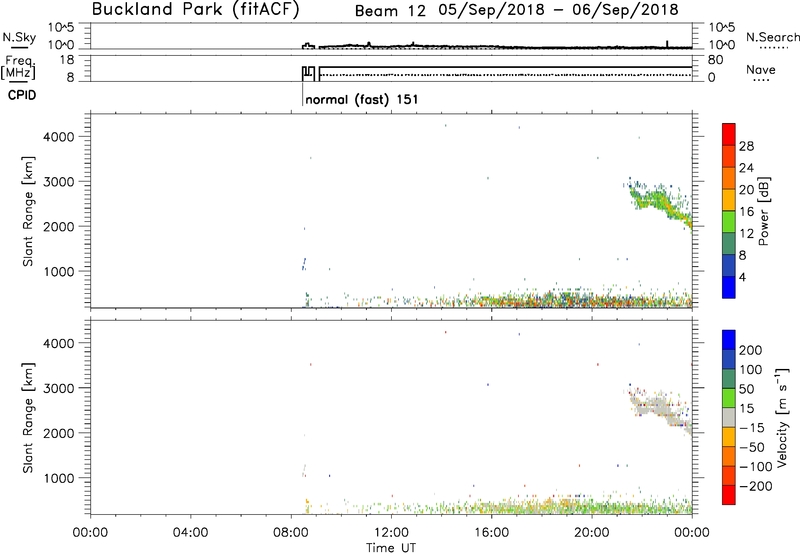
Task: Click the 'normal (fast) 151' mode text
Action: pyautogui.click(x=362, y=99)
